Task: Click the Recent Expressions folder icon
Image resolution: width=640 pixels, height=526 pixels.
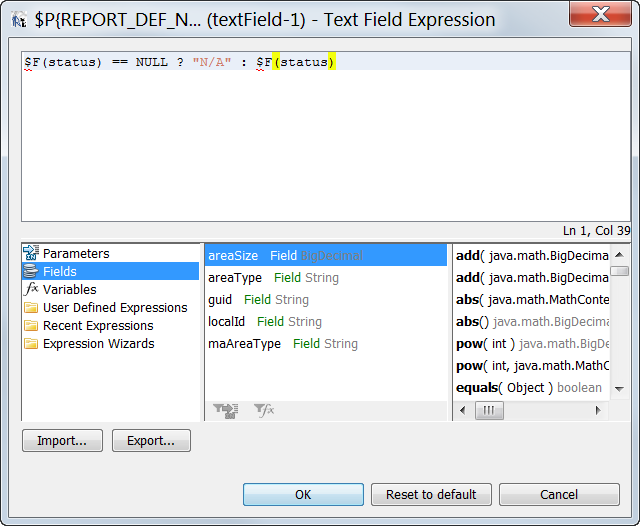Action: [30, 325]
